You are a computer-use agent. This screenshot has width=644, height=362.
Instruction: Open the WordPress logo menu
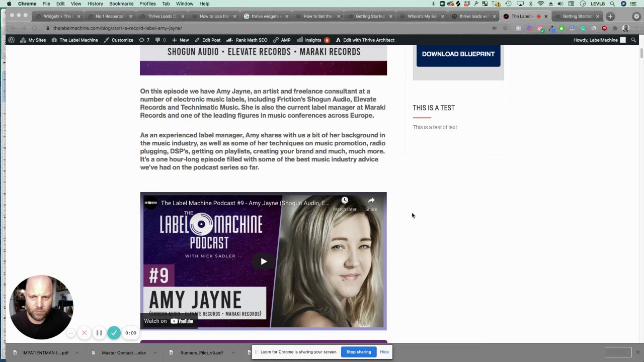pyautogui.click(x=11, y=40)
